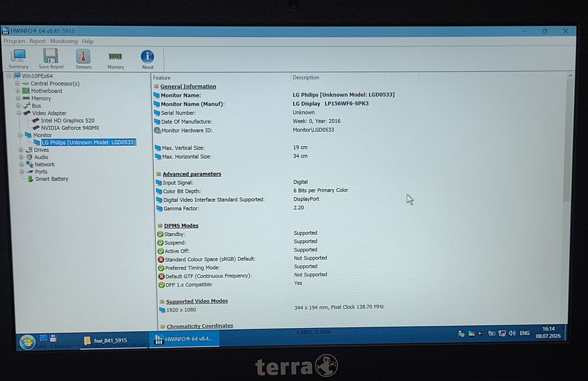Screen dimensions: 588x381
Task: Select LG Philips LGD0533 monitor entry
Action: 89,142
